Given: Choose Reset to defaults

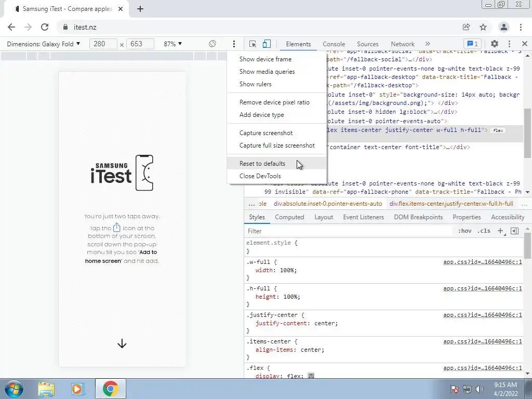Looking at the screenshot, I should (277, 164).
